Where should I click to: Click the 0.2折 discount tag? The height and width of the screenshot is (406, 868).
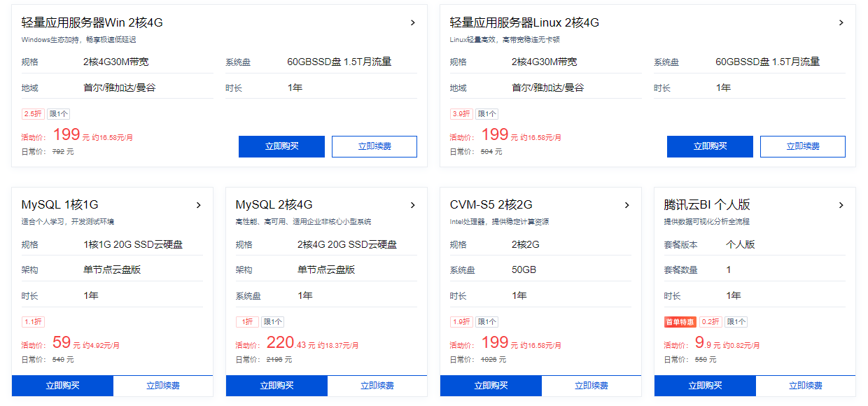[710, 322]
